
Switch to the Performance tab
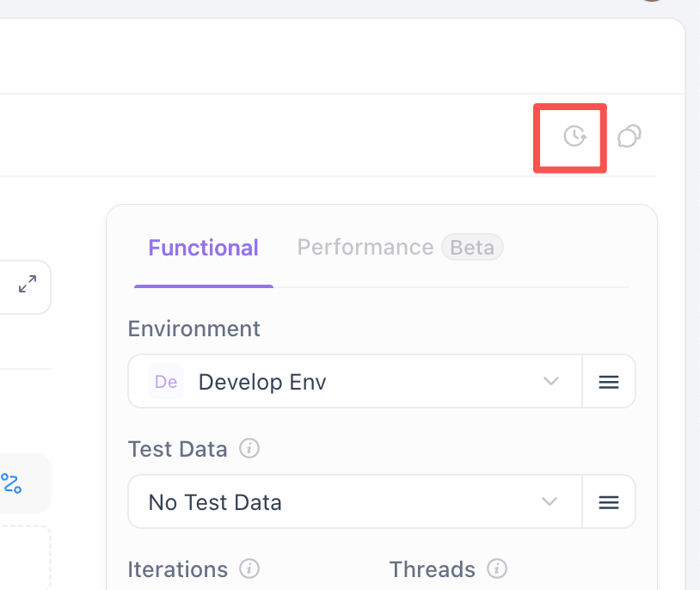click(365, 248)
